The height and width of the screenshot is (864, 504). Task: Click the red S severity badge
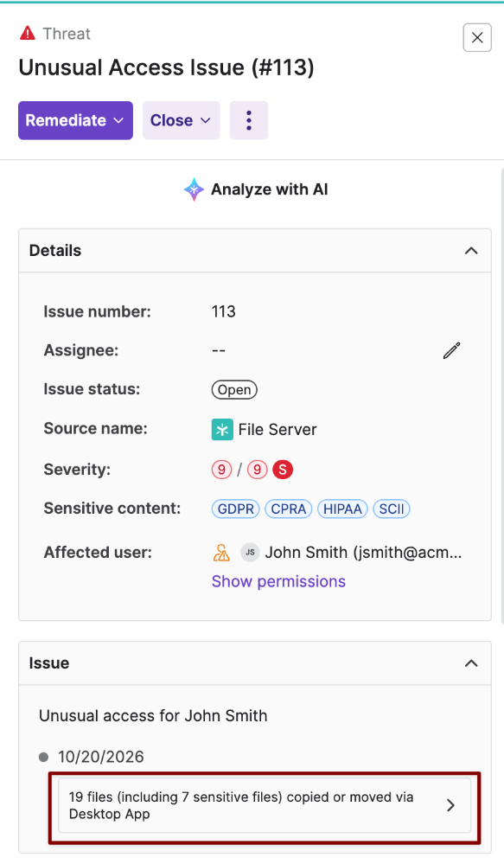coord(283,470)
